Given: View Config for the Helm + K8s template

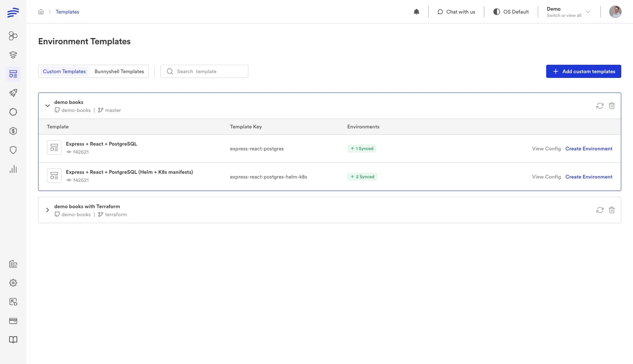Looking at the screenshot, I should tap(546, 177).
